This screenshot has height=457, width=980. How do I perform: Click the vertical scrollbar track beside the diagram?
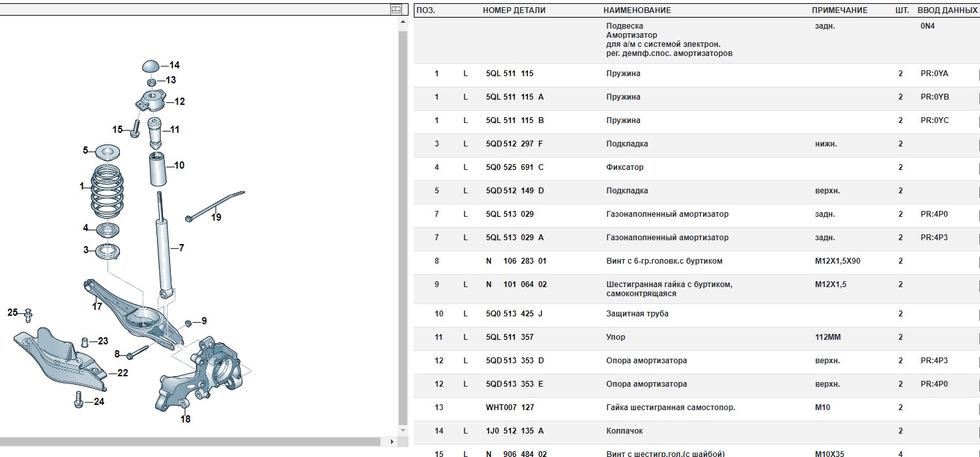tap(403, 227)
